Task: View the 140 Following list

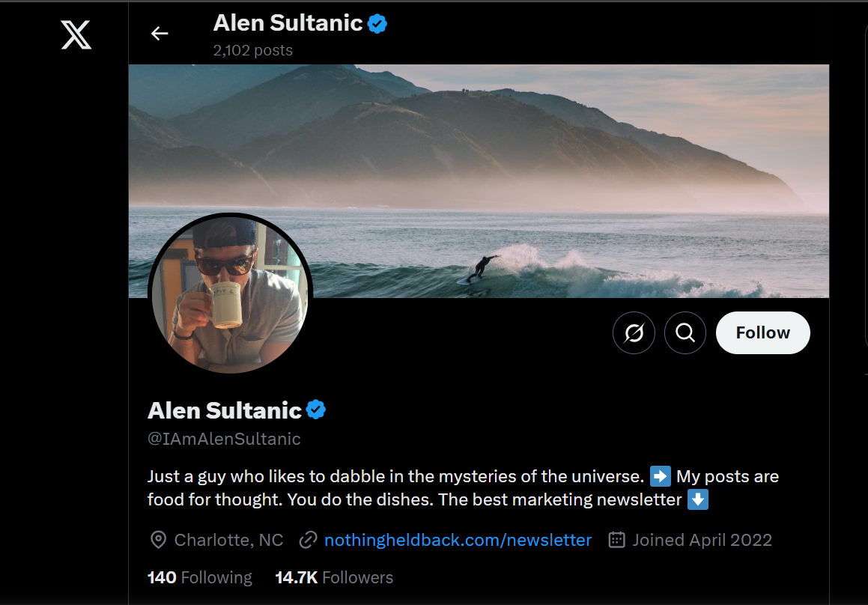Action: click(198, 577)
